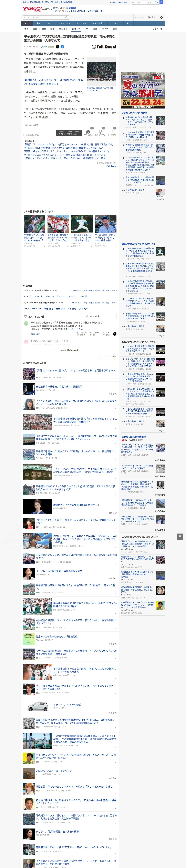This screenshot has height=868, width=186.
Task: Open the みんなの意見 navigation tab
Action: pos(98,24)
